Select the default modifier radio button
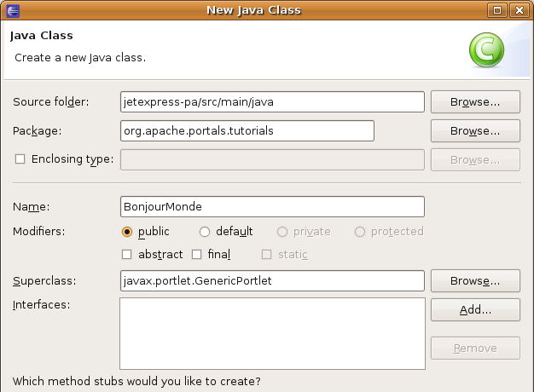The image size is (534, 392). pos(205,232)
